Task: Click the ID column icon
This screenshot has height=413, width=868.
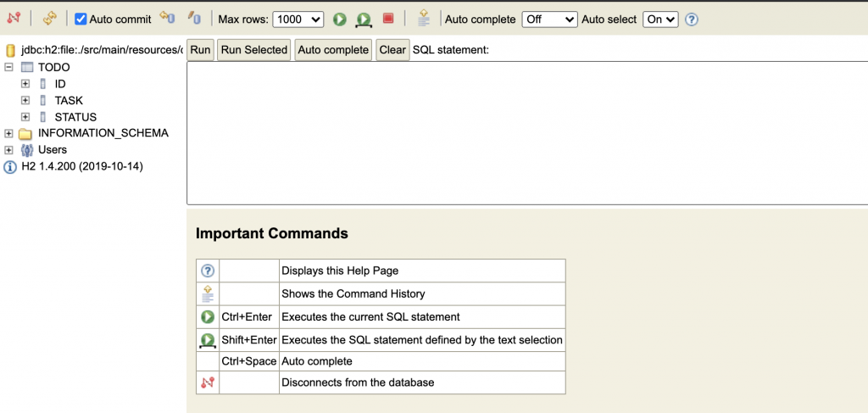Action: pyautogui.click(x=43, y=84)
